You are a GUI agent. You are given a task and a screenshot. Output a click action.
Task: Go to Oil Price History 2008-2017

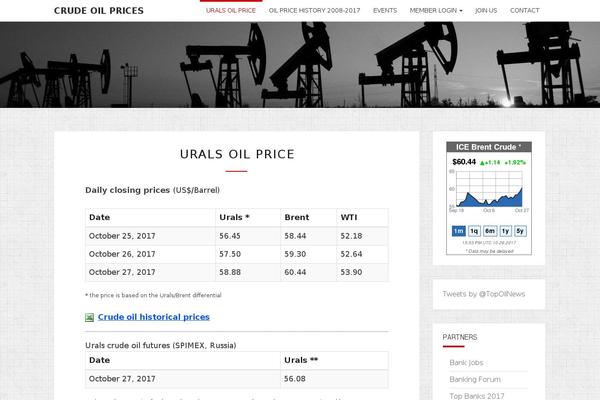pos(314,10)
